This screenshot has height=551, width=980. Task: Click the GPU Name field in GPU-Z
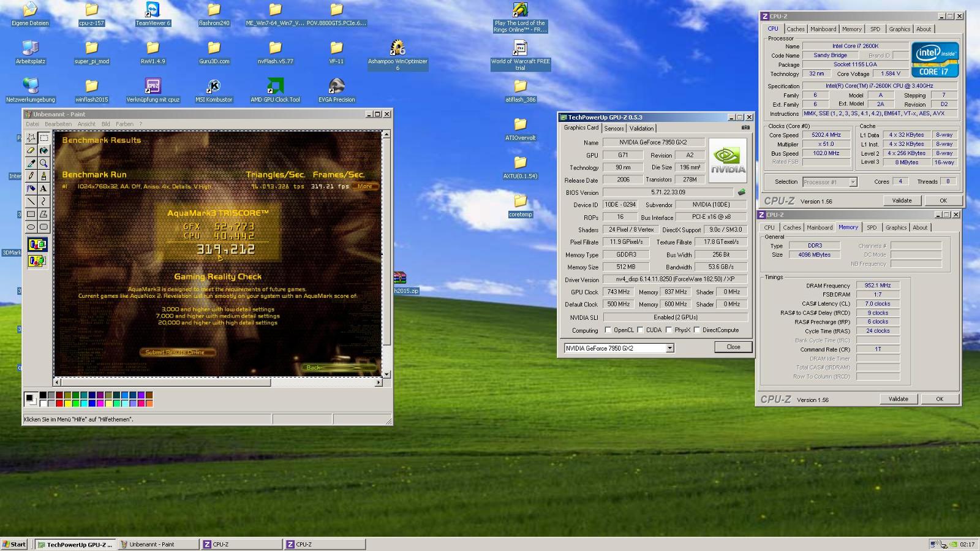(x=653, y=142)
